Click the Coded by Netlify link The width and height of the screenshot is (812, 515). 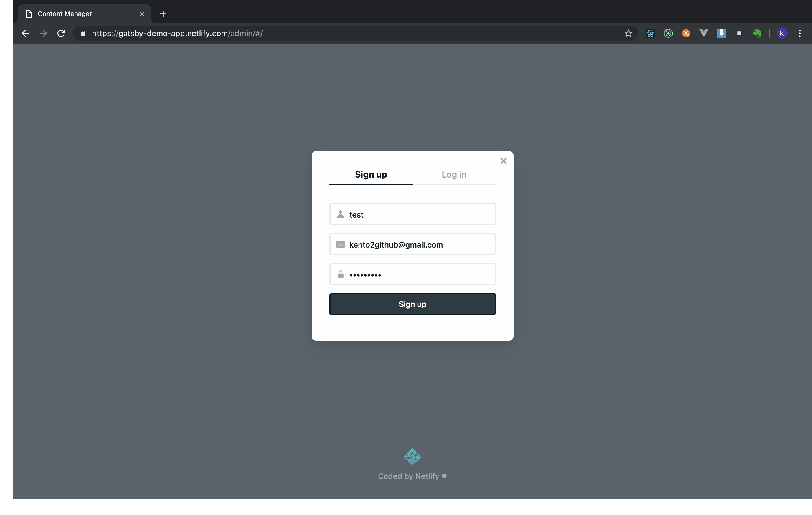point(412,476)
